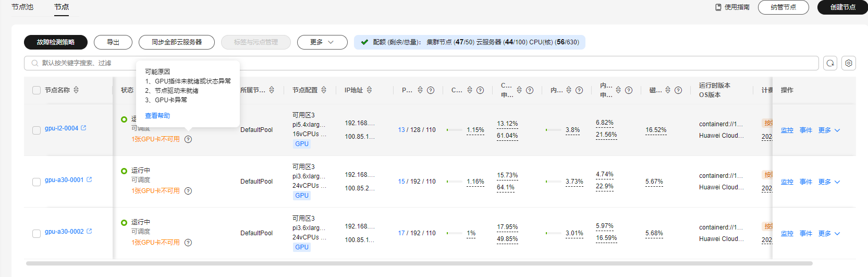Screen dimensions: 868x277
Task: Expand 更多 actions for gpu-a30-0002
Action: [x=829, y=234]
